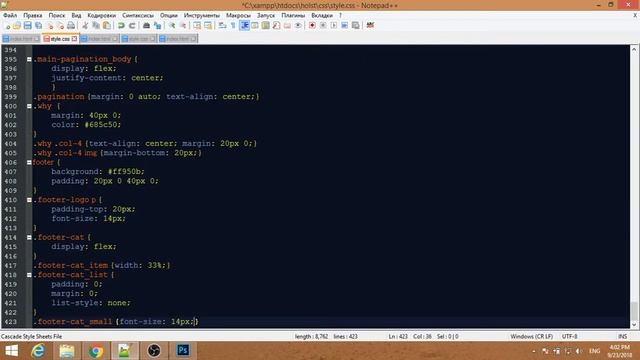The image size is (640, 360).
Task: Select the style.css active tab
Action: coord(60,39)
